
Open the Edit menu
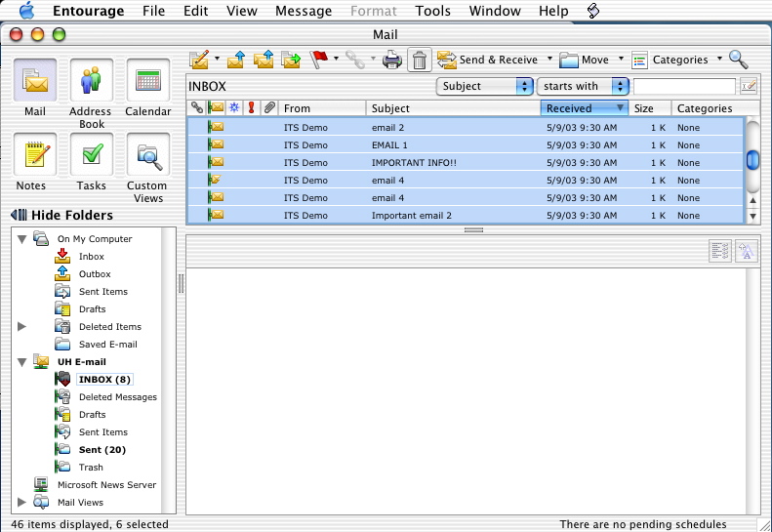[x=196, y=11]
